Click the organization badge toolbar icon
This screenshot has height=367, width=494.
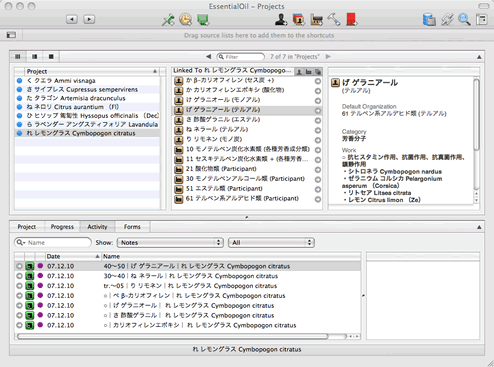(299, 20)
